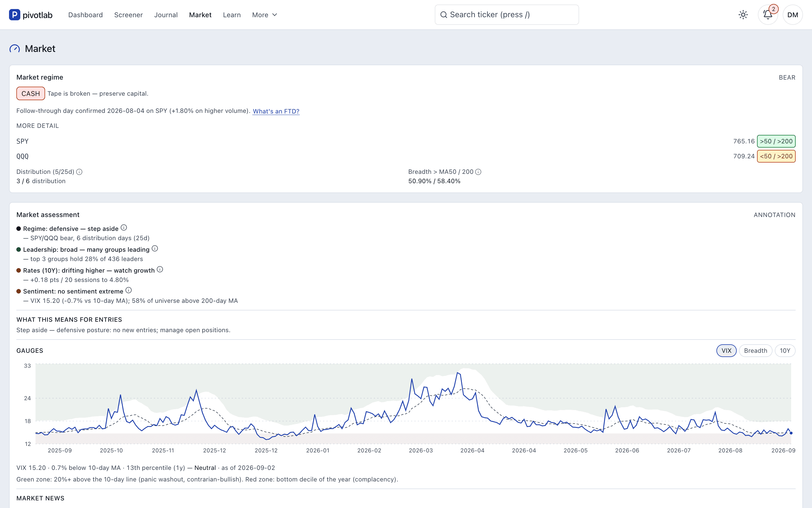Screen dimensions: 812x508
Task: Click info icon beside Rates (10Y)
Action: click(160, 270)
